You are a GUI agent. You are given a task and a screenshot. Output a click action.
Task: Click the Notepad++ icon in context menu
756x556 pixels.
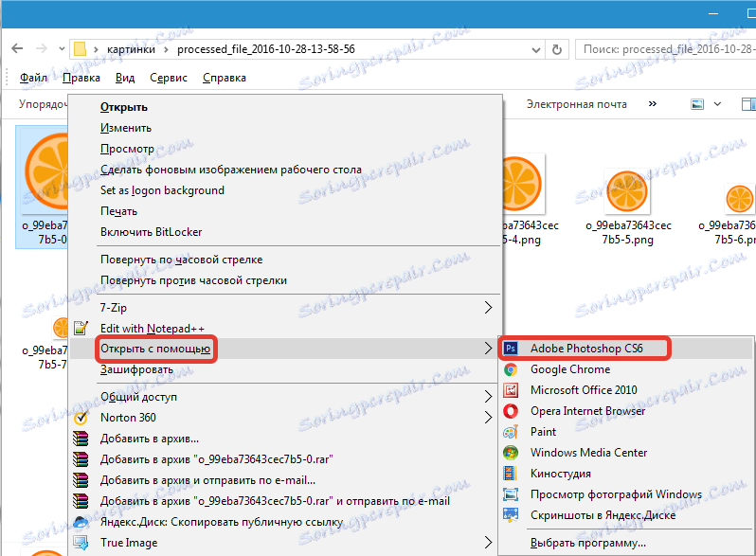coord(81,329)
